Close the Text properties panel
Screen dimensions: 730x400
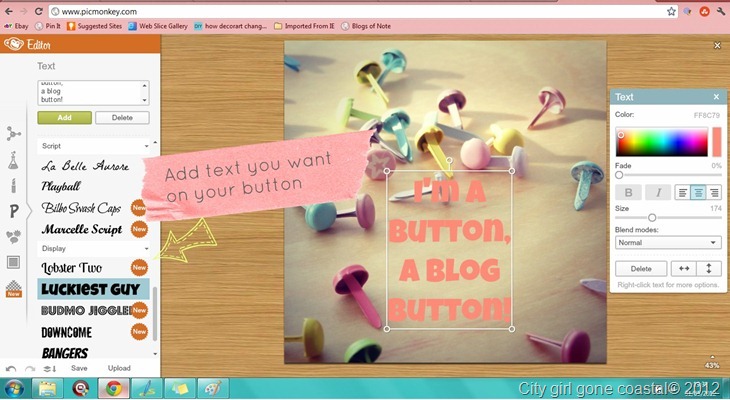click(x=716, y=97)
